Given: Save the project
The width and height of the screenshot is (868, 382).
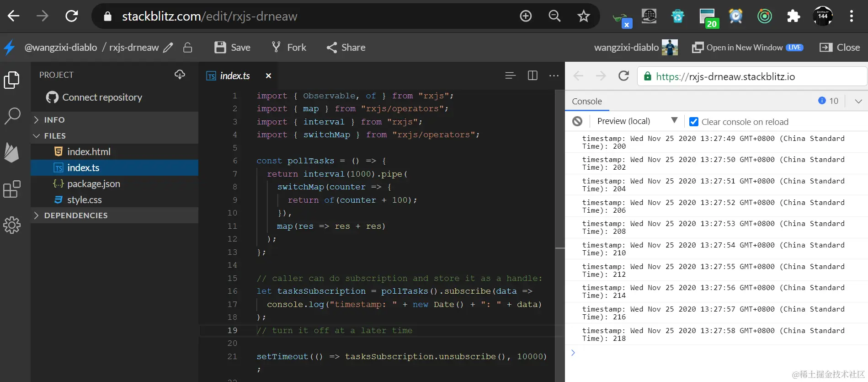Looking at the screenshot, I should [233, 48].
